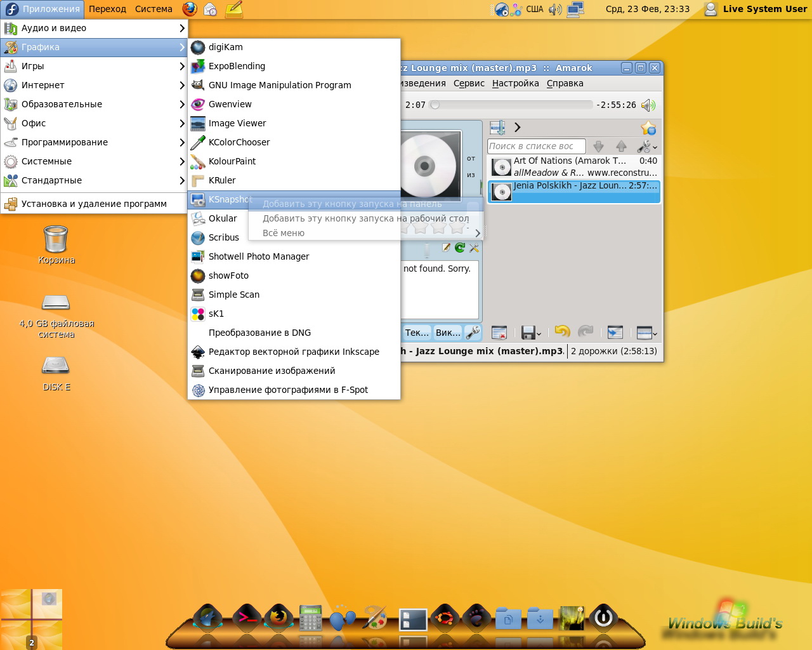Click the power button in dock

[x=603, y=617]
